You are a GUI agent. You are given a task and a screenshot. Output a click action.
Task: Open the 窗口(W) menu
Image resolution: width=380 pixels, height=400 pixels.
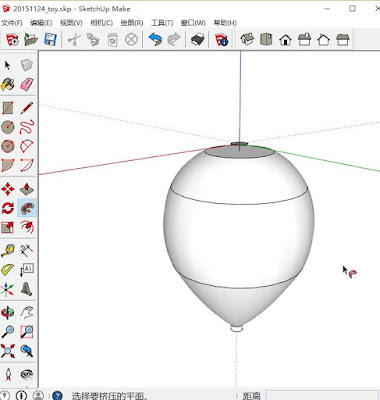click(x=193, y=23)
